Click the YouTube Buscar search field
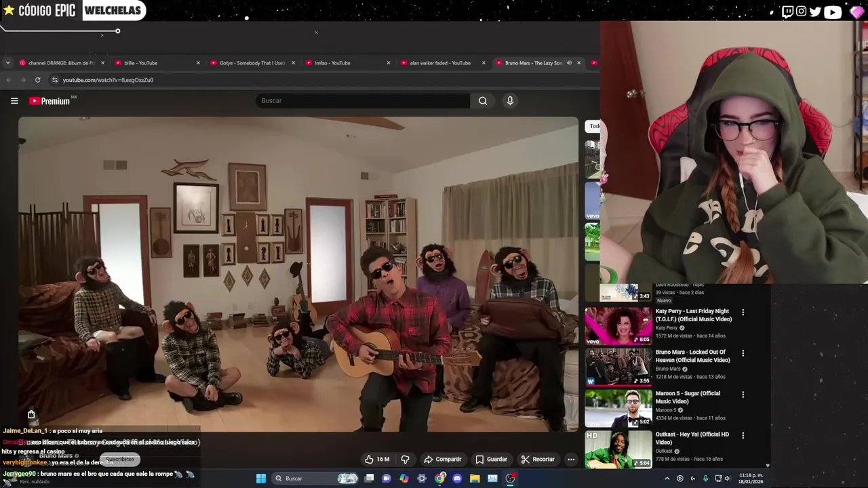This screenshot has width=868, height=488. [363, 101]
